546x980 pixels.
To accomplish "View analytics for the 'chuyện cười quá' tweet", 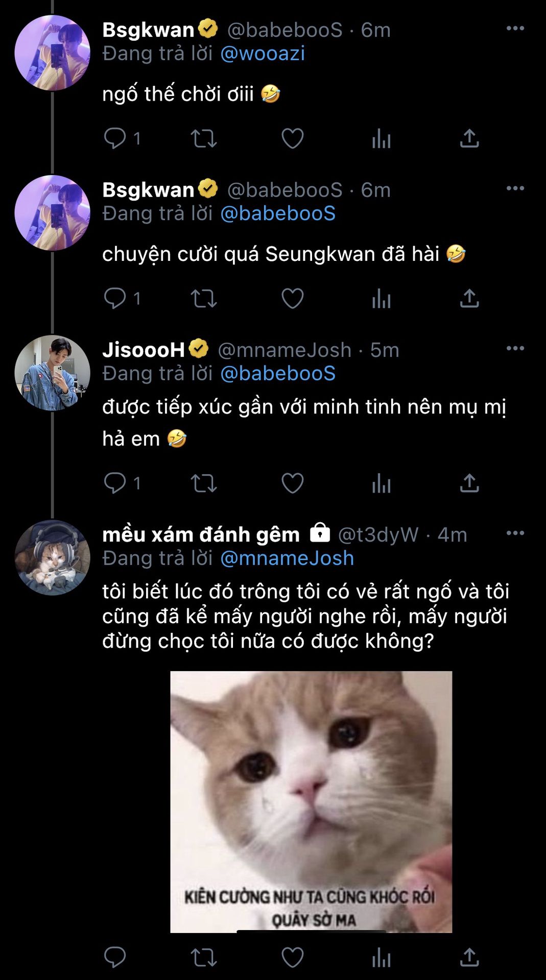I will pyautogui.click(x=381, y=299).
